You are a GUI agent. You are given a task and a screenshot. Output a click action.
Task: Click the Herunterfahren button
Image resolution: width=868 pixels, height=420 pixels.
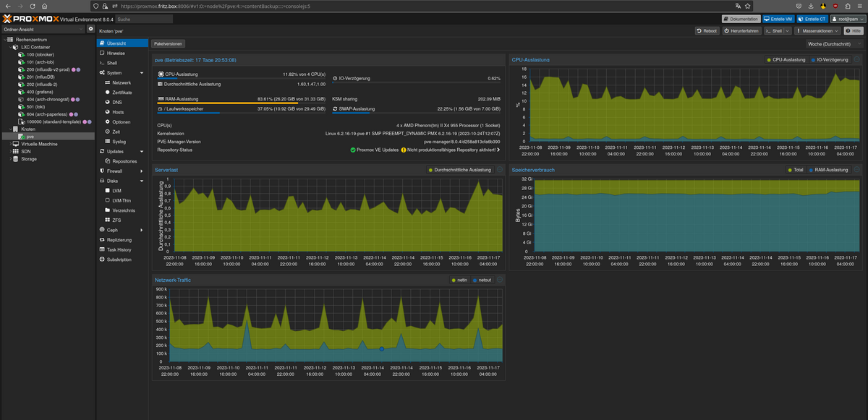741,31
